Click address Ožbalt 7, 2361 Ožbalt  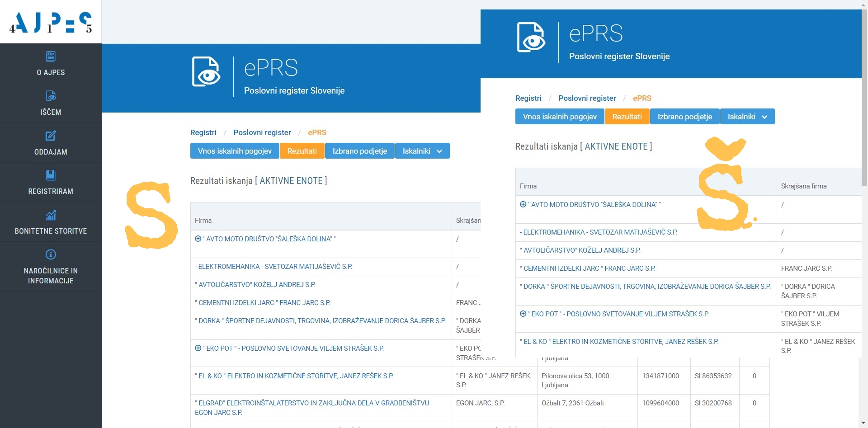pyautogui.click(x=572, y=403)
